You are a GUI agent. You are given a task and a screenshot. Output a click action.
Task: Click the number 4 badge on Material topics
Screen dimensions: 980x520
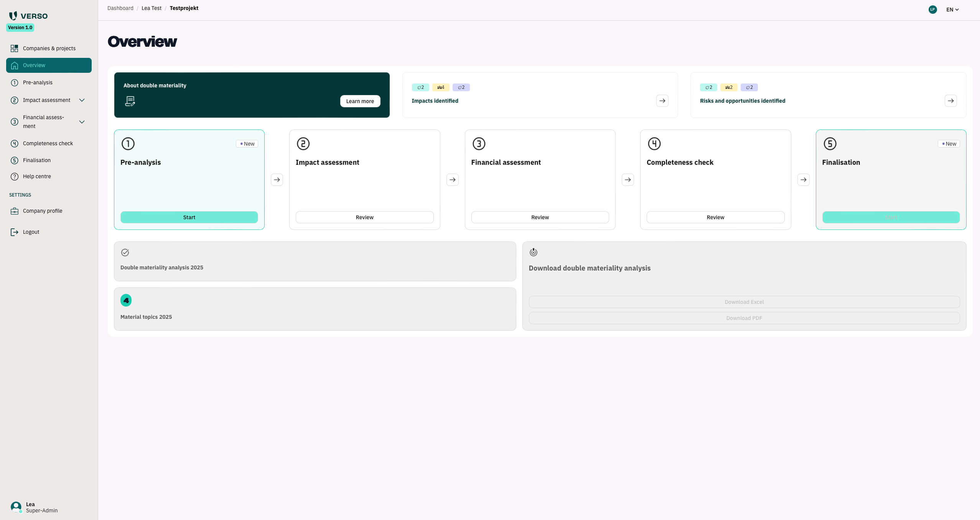pos(126,300)
